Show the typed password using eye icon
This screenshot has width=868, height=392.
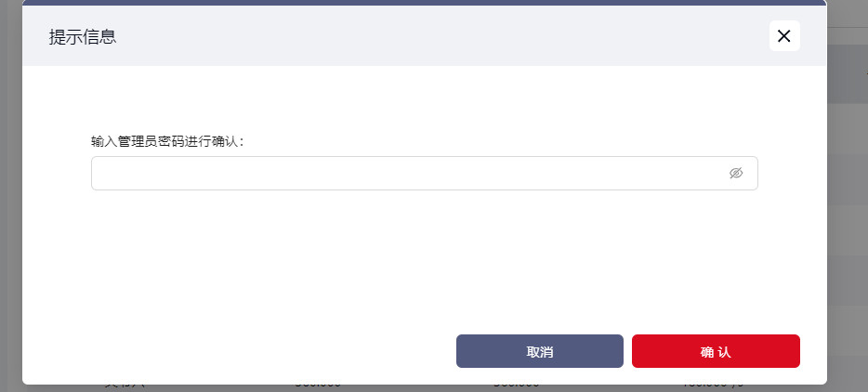point(736,173)
